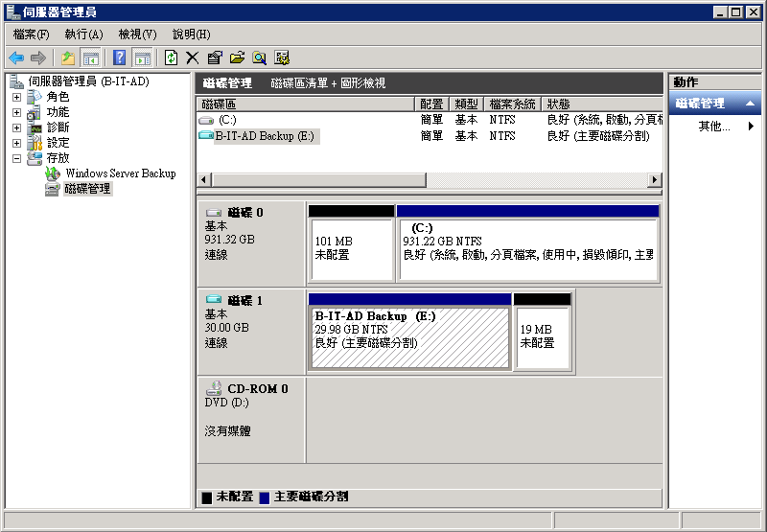Sort by the 磁碟區 column header
This screenshot has width=767, height=532.
click(x=306, y=104)
